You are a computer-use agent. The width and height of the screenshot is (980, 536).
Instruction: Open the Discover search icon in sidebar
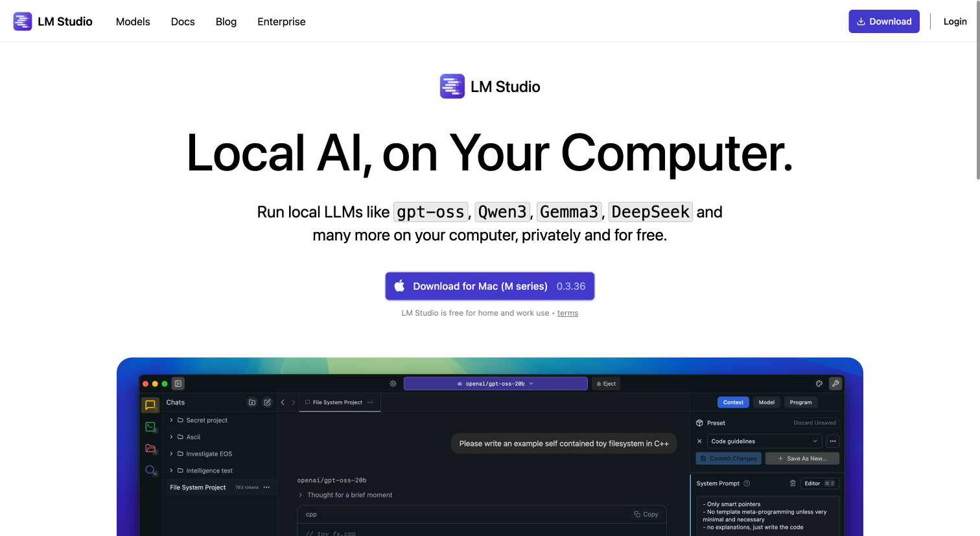tap(150, 470)
